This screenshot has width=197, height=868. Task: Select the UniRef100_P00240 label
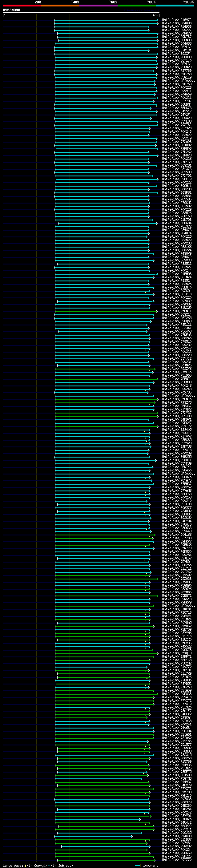[177, 501]
